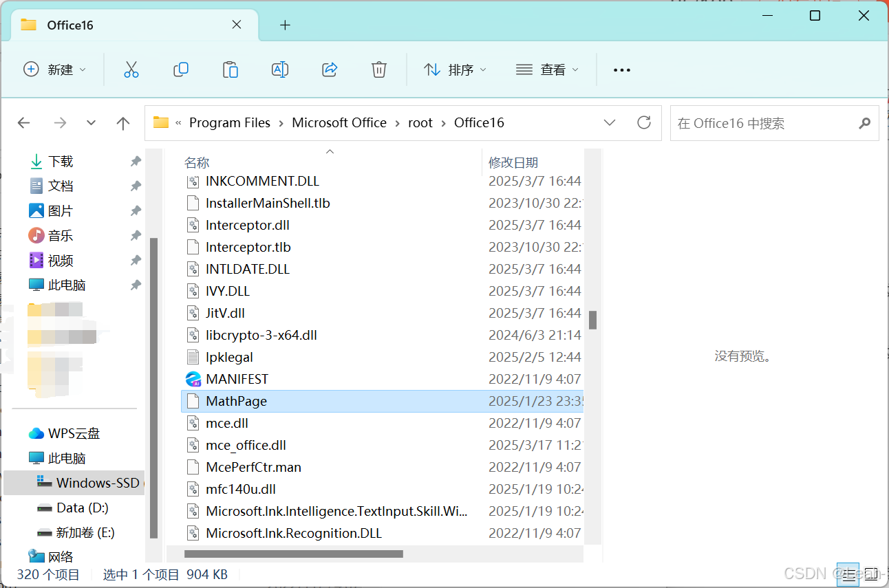Go forward with the right arrow
The width and height of the screenshot is (889, 588).
pos(60,123)
